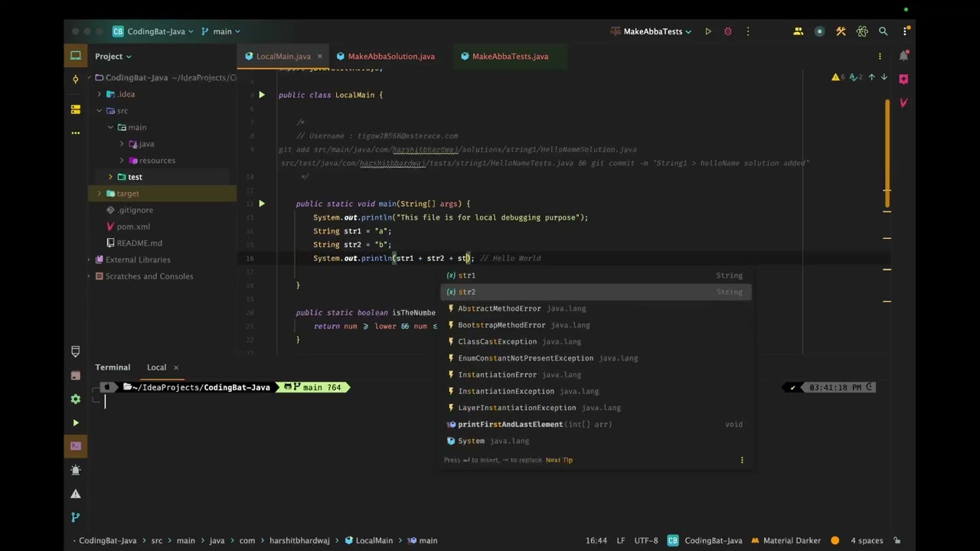The width and height of the screenshot is (980, 551).
Task: Select README.md in project tree
Action: 139,243
